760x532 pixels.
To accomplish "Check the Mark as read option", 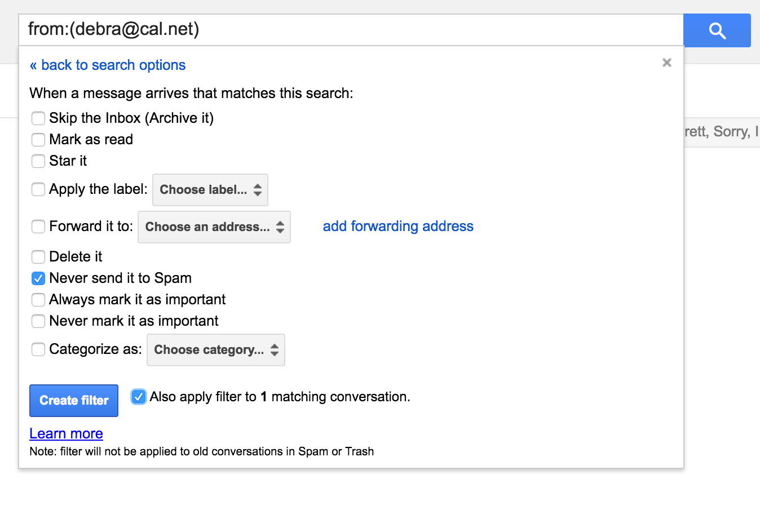I will tap(38, 140).
